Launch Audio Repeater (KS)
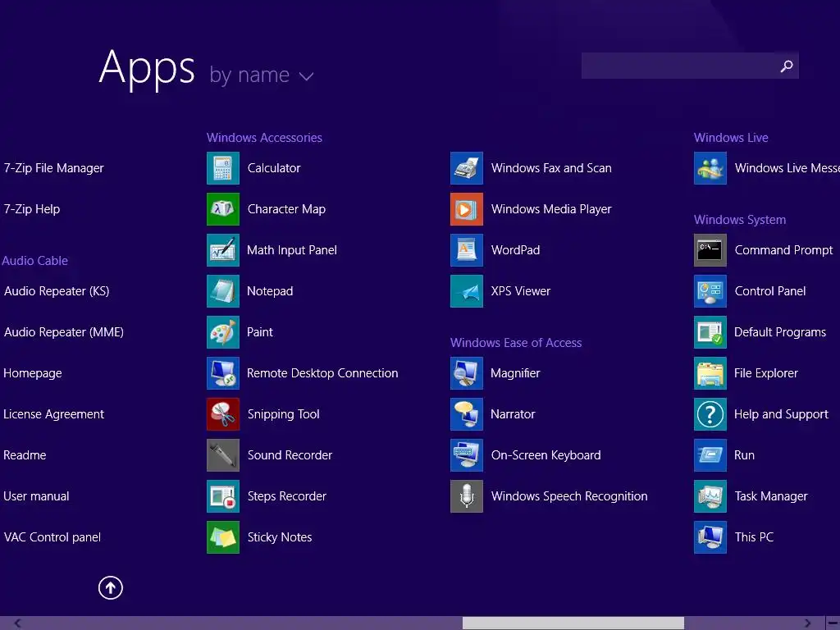This screenshot has width=840, height=630. coord(57,291)
